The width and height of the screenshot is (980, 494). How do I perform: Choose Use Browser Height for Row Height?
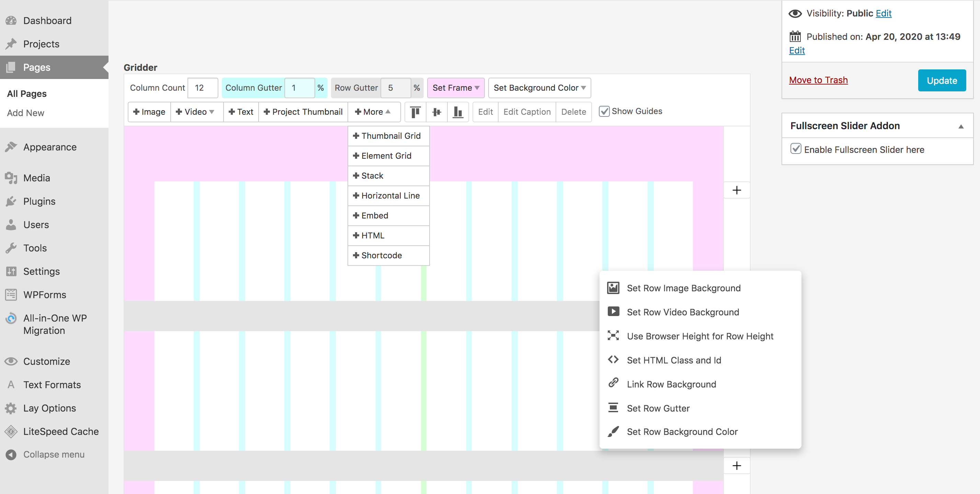point(699,336)
